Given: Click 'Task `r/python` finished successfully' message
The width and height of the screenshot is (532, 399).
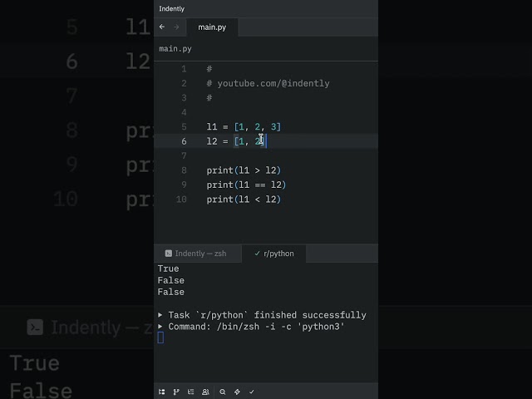Looking at the screenshot, I should (x=268, y=315).
